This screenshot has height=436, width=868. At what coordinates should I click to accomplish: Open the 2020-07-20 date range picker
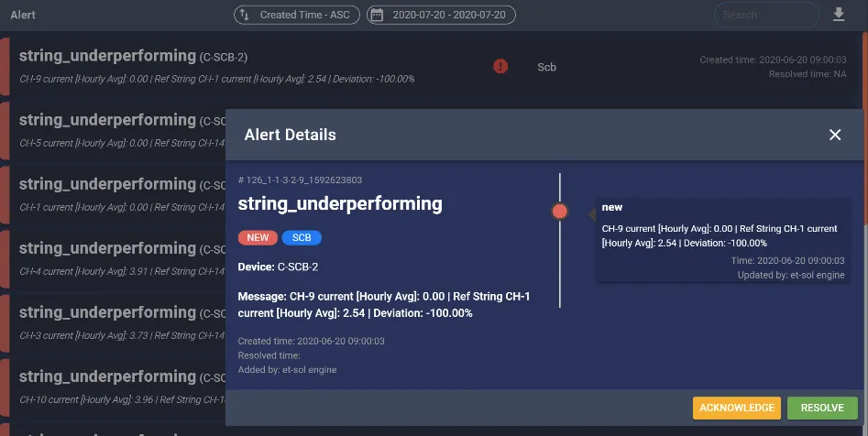(x=441, y=15)
